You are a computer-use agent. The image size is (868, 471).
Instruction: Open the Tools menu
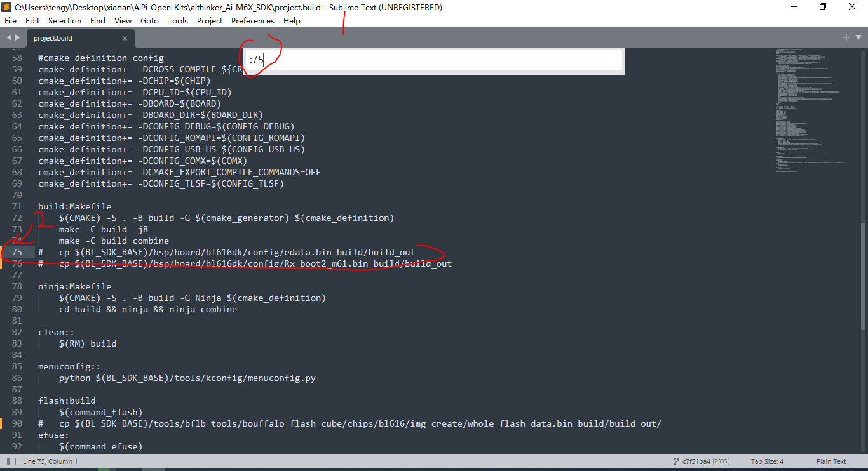[178, 20]
